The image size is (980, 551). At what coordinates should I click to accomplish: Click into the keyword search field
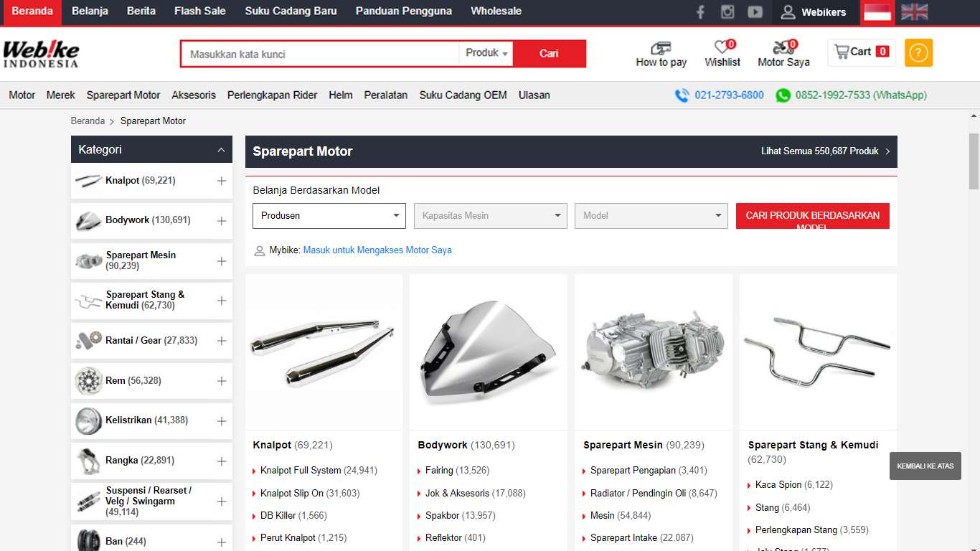click(x=320, y=54)
